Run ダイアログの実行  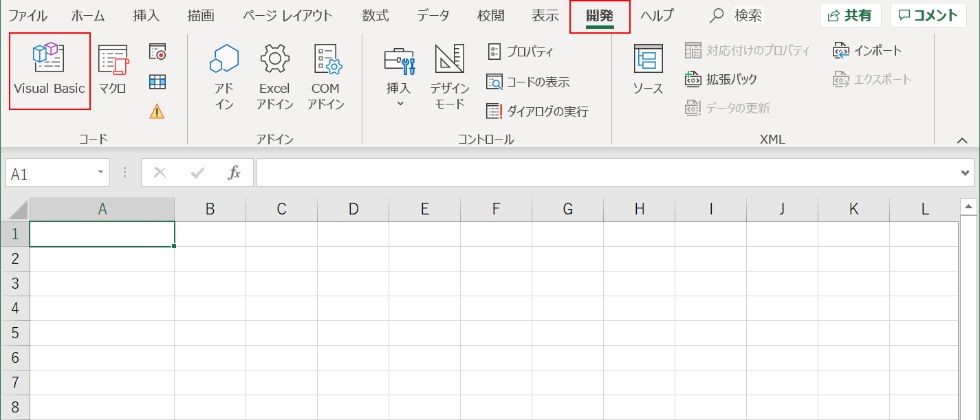pyautogui.click(x=543, y=111)
